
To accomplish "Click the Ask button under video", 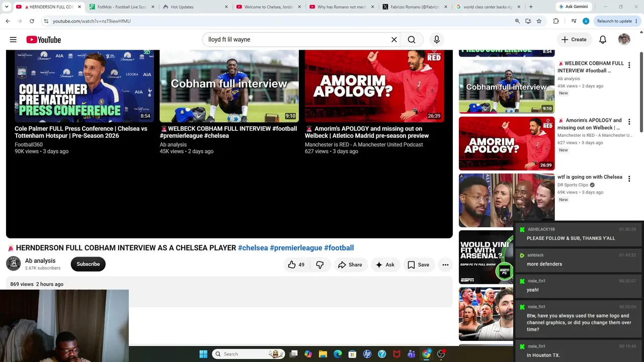I will 385,264.
